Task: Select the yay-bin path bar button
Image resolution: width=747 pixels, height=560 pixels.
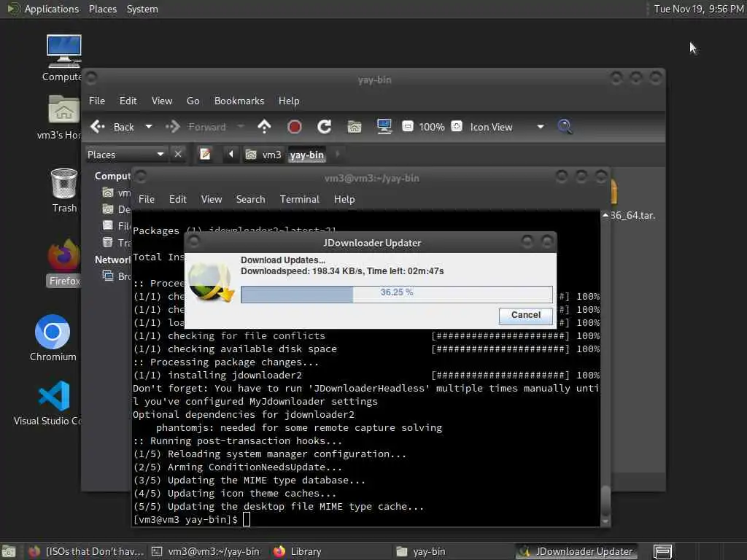Action: tap(307, 155)
